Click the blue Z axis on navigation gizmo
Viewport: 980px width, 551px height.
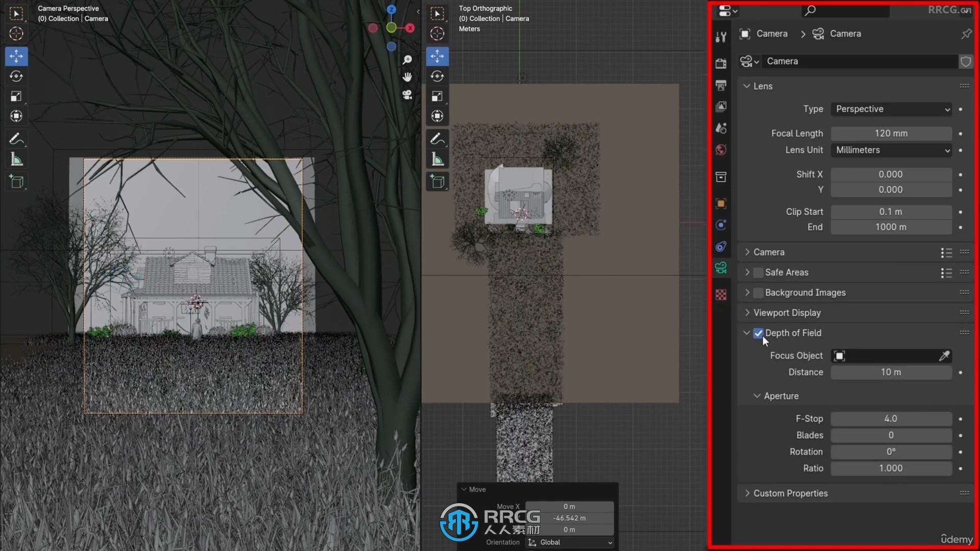pyautogui.click(x=391, y=10)
